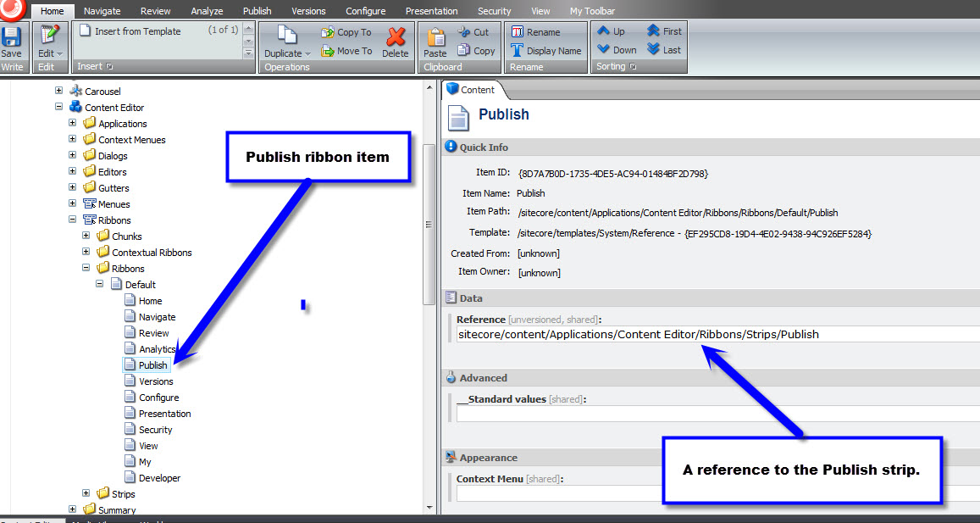
Task: Click the Last sorting icon
Action: (663, 50)
